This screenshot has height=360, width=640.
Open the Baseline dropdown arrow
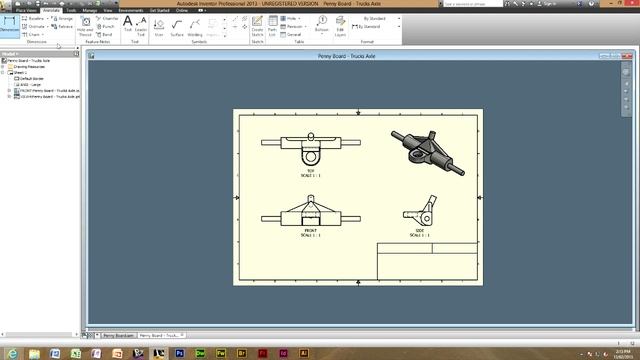47,18
